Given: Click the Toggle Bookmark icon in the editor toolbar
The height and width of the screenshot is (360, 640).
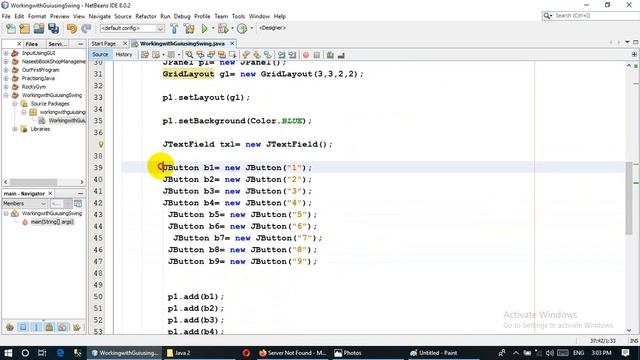Looking at the screenshot, I should click(x=267, y=55).
